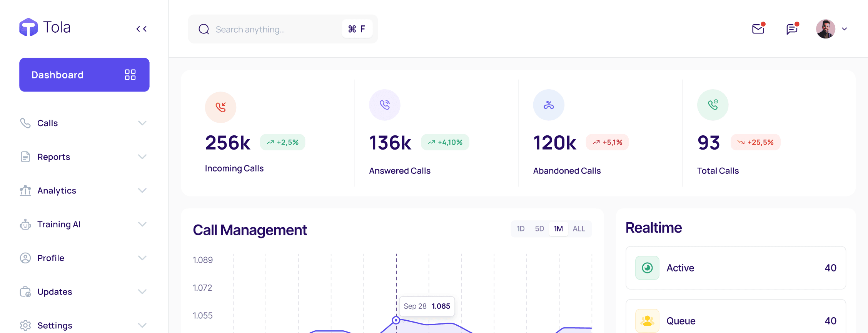Click the 256k incoming calls value

[x=228, y=143]
